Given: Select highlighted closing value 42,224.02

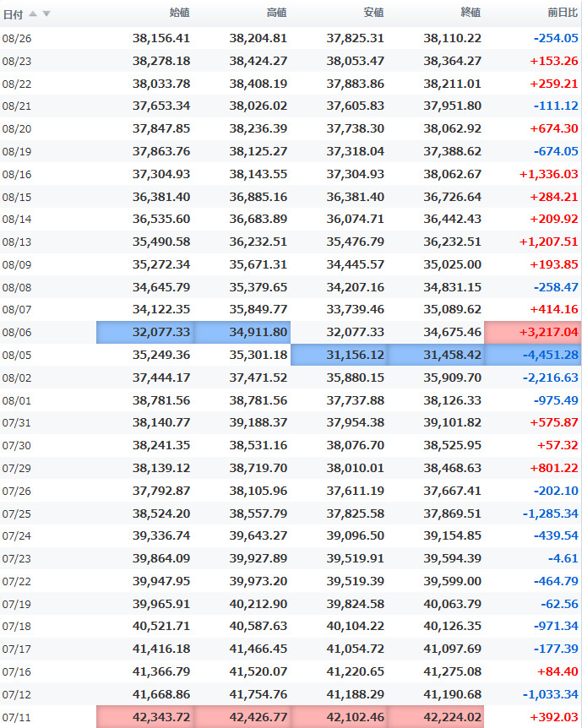Looking at the screenshot, I should [x=436, y=717].
